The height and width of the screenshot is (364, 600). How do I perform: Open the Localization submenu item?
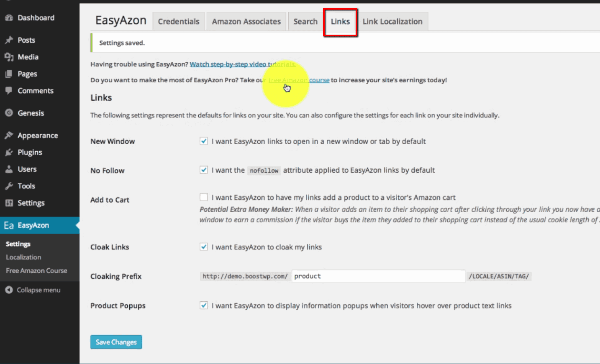[x=23, y=257]
